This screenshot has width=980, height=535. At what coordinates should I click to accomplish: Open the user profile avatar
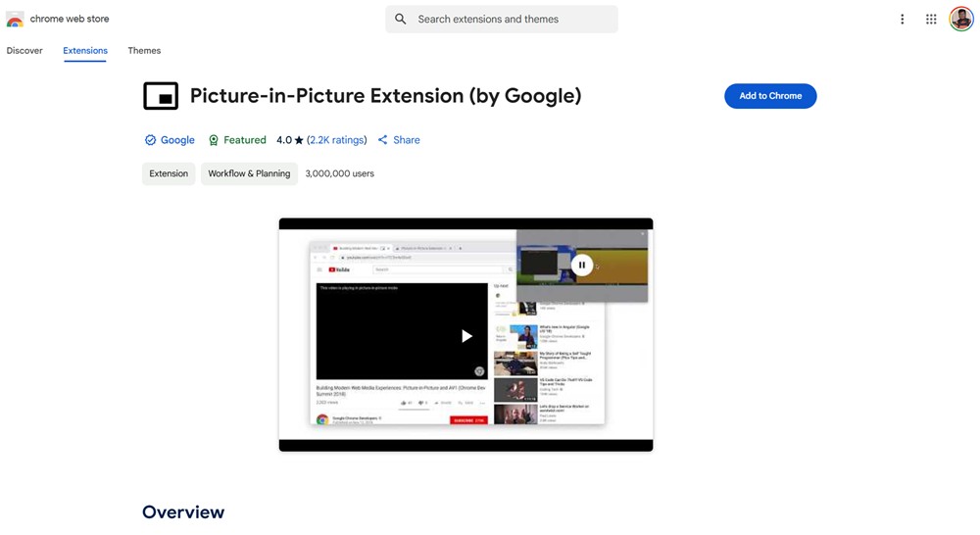(x=961, y=20)
